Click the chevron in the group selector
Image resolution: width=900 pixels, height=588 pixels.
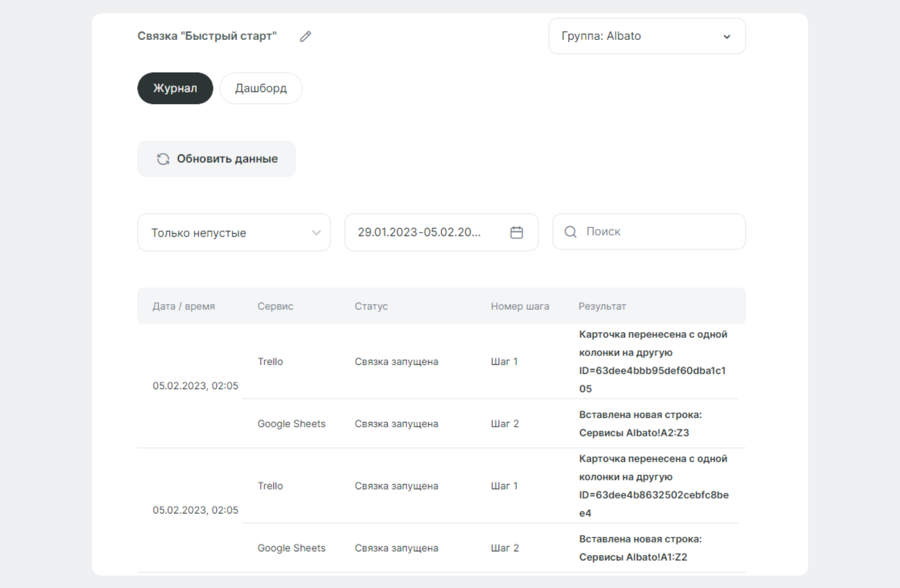727,37
